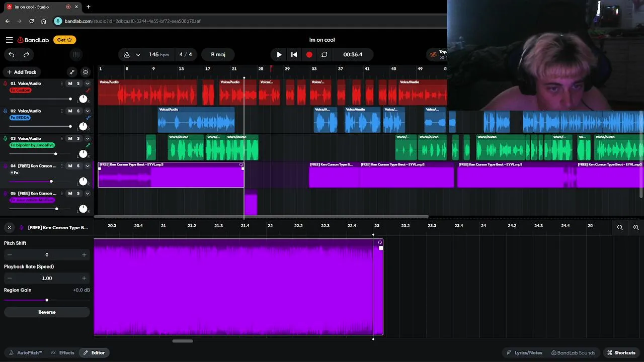Add Fx to track 04
Image resolution: width=644 pixels, height=362 pixels.
(x=15, y=172)
